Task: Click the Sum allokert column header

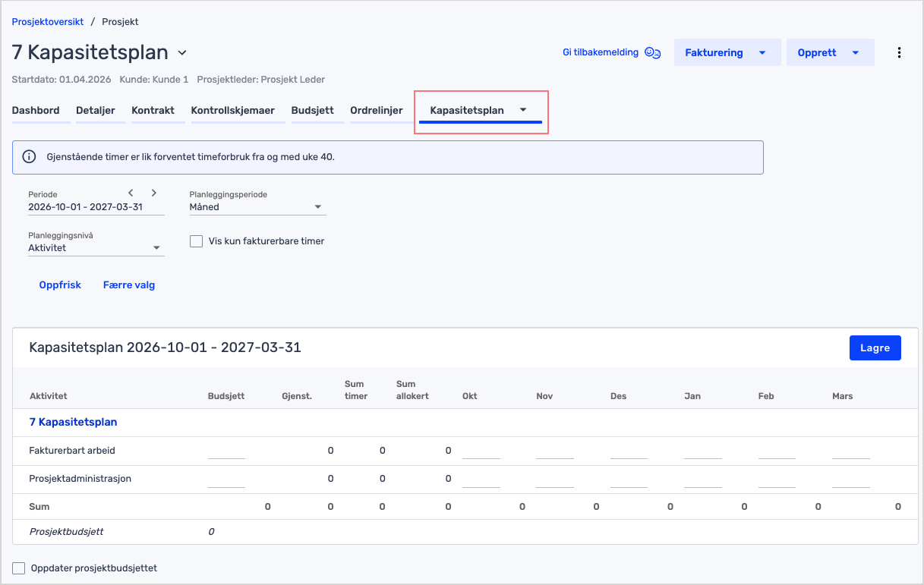Action: coord(412,390)
